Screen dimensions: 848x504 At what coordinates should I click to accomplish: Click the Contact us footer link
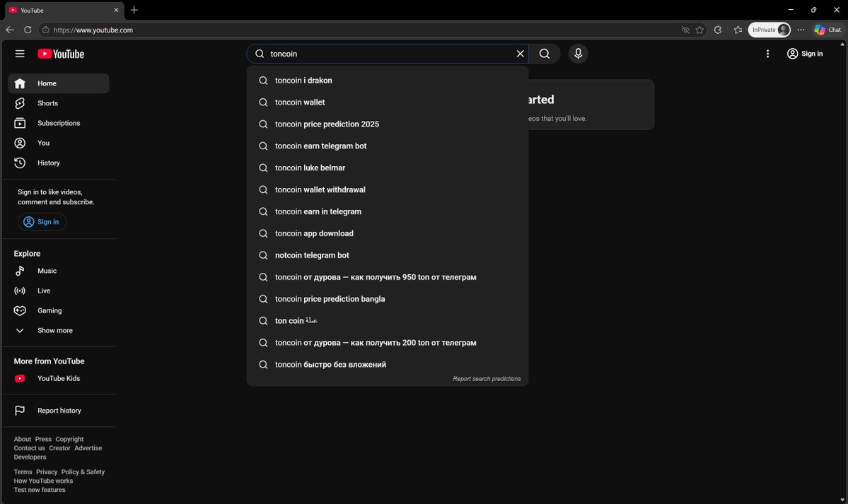pos(29,447)
